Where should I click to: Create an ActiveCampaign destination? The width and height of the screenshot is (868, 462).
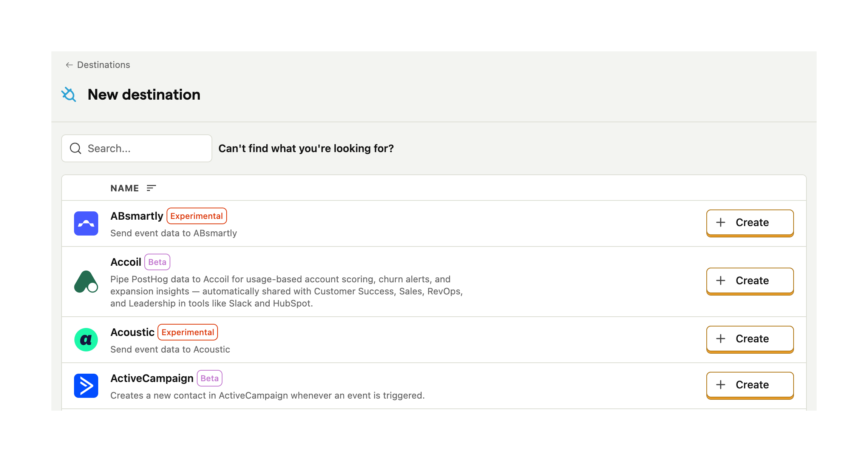[x=750, y=385]
